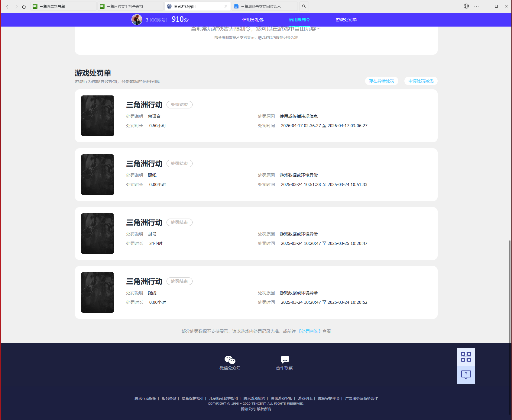Image resolution: width=512 pixels, height=420 pixels.
Task: Click the 游戏处罚单 section heading
Action: pos(93,73)
